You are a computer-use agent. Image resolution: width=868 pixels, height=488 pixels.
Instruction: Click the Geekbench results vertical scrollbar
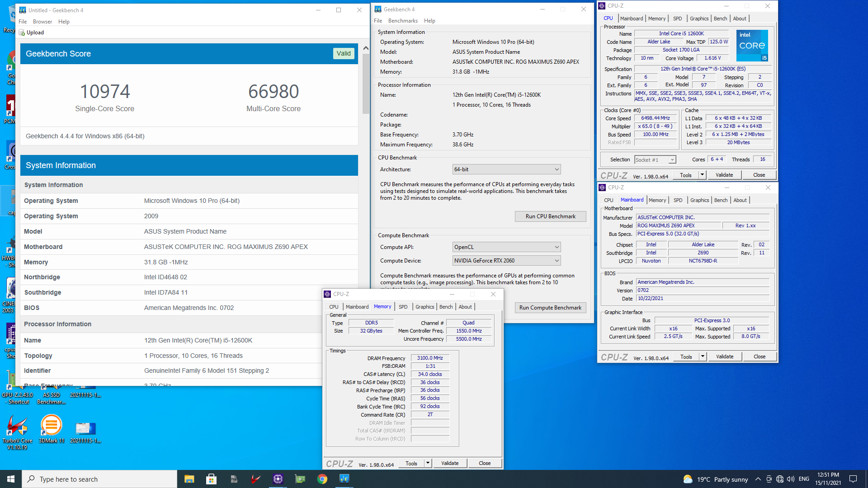366,84
